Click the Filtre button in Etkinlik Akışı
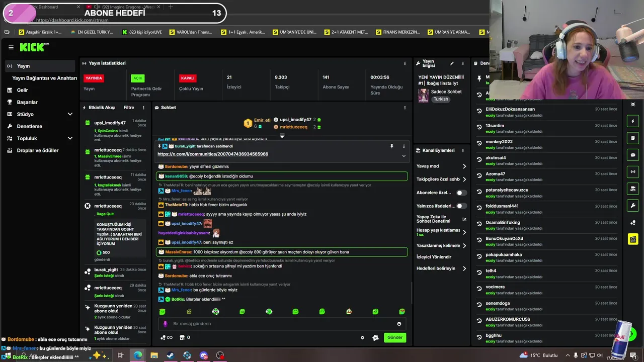644x362 pixels. point(129,108)
